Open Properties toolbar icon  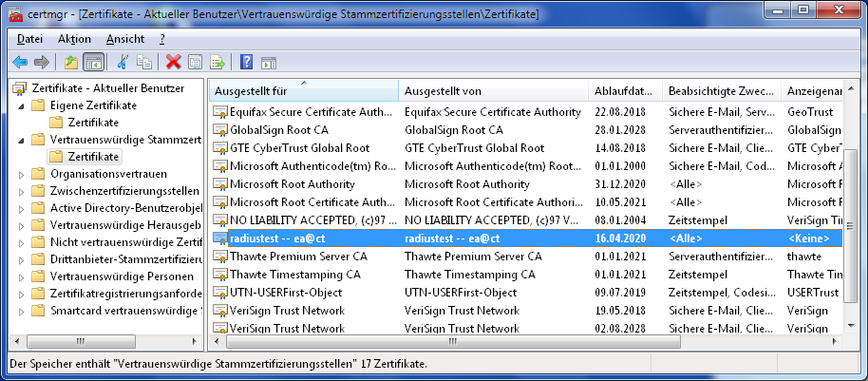[x=196, y=62]
